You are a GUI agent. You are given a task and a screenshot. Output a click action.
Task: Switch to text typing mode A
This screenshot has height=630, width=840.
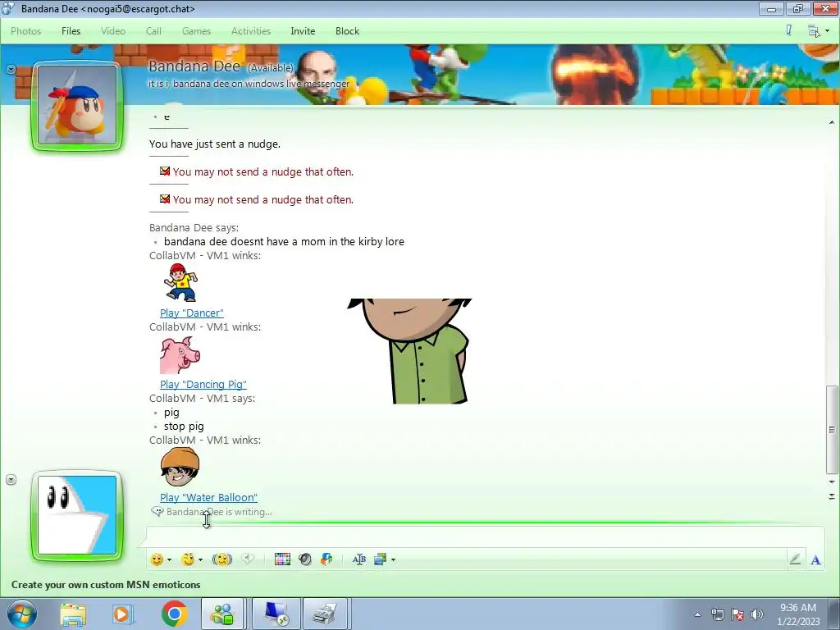pos(815,559)
